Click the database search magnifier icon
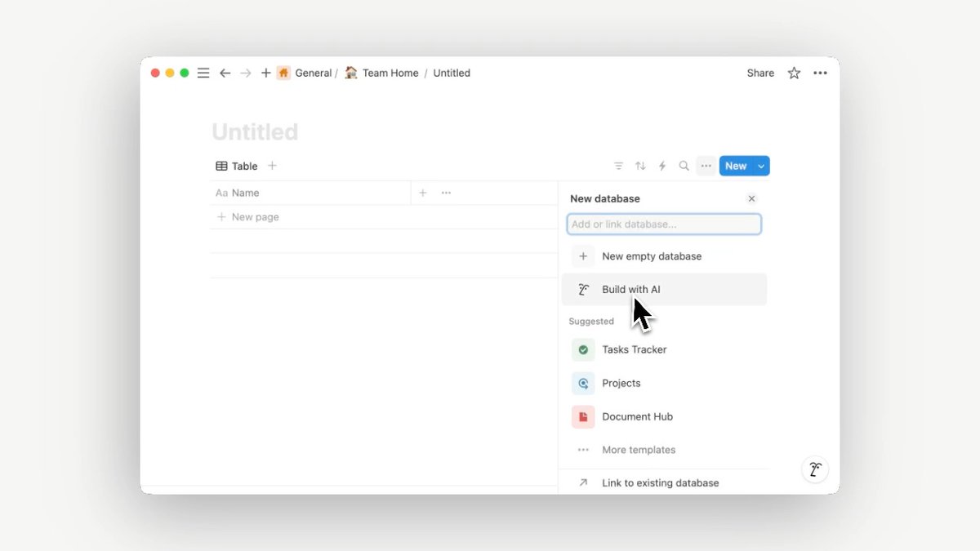Image resolution: width=980 pixels, height=551 pixels. click(x=684, y=166)
